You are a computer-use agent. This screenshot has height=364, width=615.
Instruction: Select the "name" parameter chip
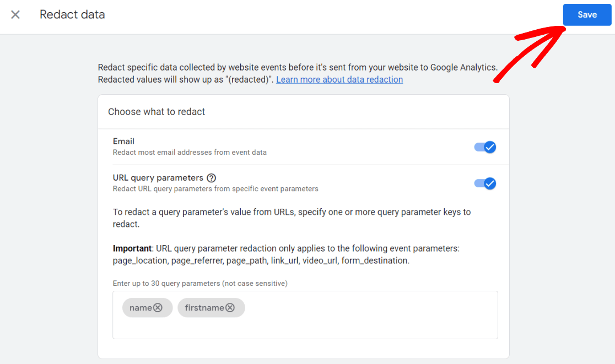(141, 308)
